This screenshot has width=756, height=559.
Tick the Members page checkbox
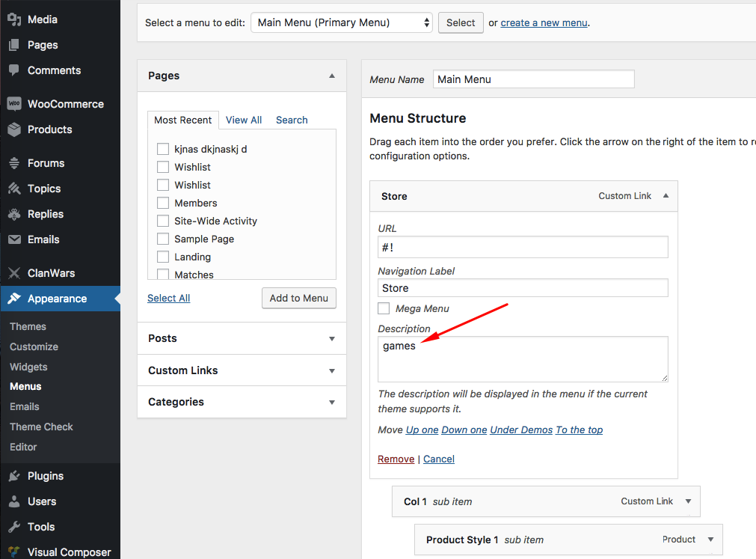pyautogui.click(x=163, y=203)
